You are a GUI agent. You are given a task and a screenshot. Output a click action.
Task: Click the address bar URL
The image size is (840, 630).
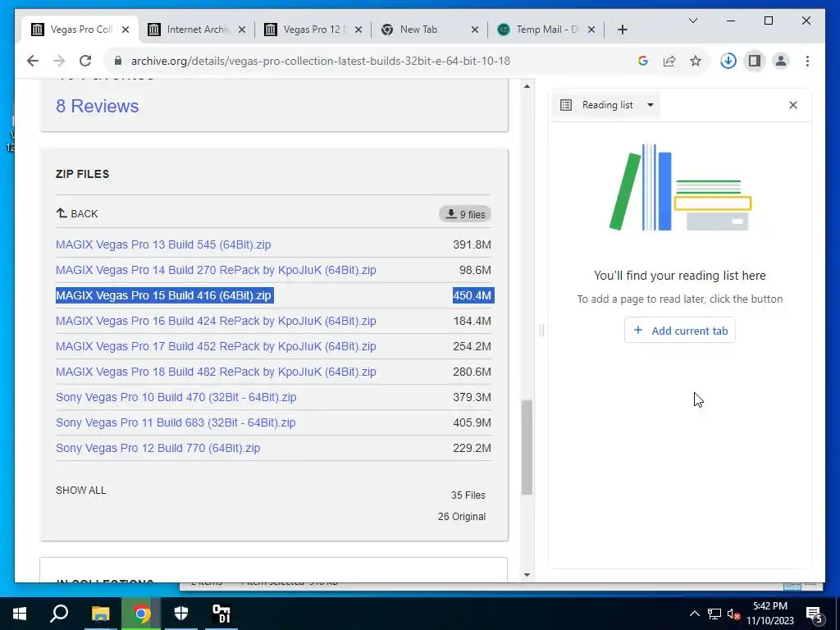coord(321,61)
